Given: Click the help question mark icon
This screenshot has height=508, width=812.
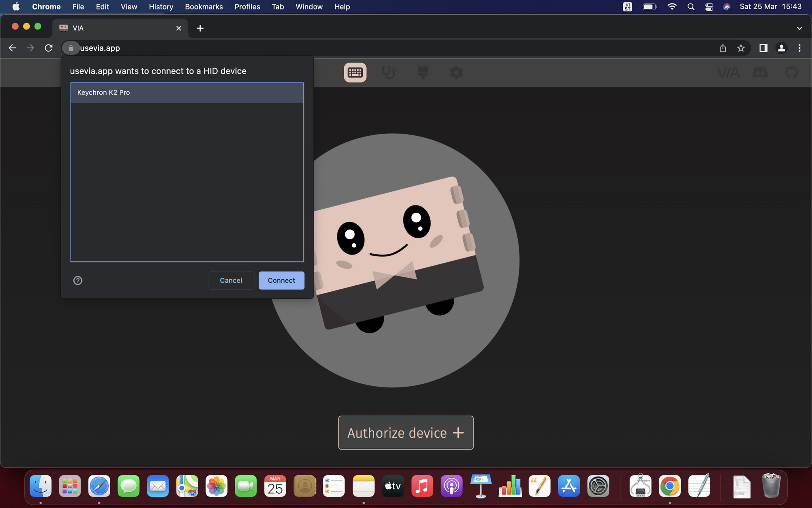Looking at the screenshot, I should point(78,281).
